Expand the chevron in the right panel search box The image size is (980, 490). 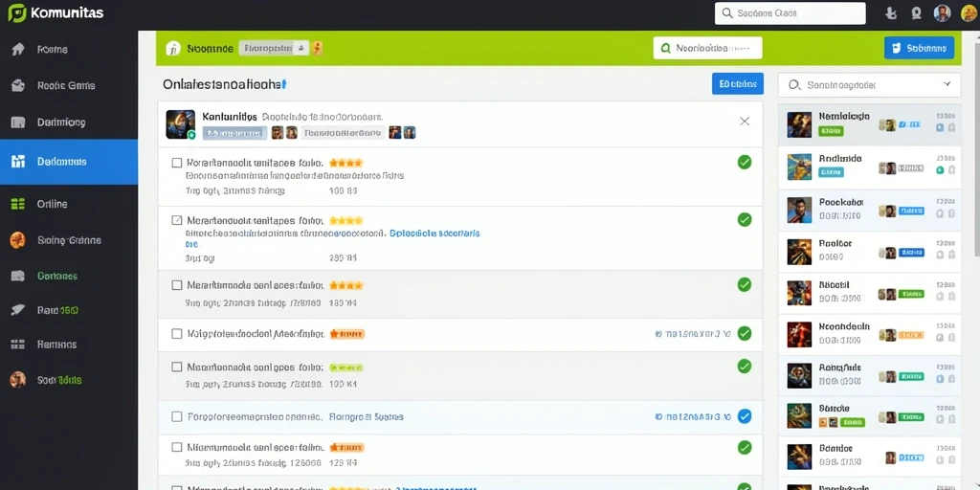(947, 84)
